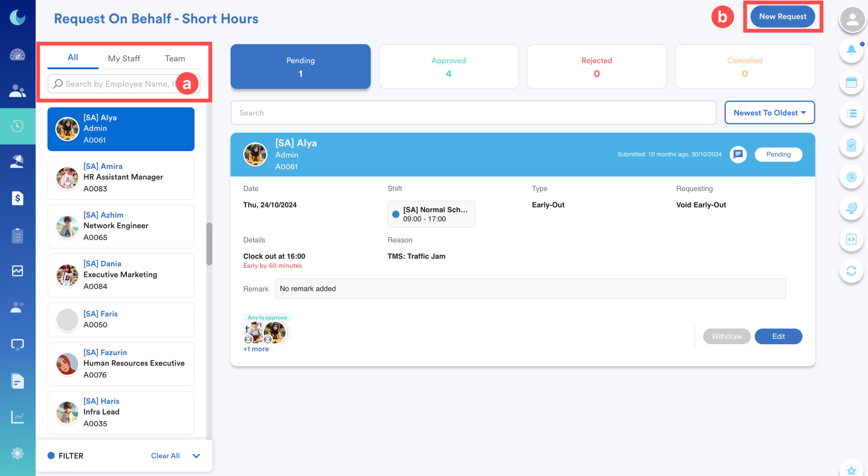Click the Clear All filter link
The image size is (868, 476).
(x=165, y=456)
